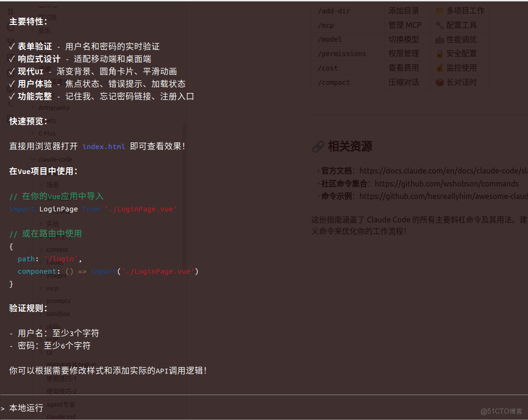Image resolution: width=528 pixels, height=420 pixels.
Task: Select the skills folder in the file tree
Action: click(53, 327)
